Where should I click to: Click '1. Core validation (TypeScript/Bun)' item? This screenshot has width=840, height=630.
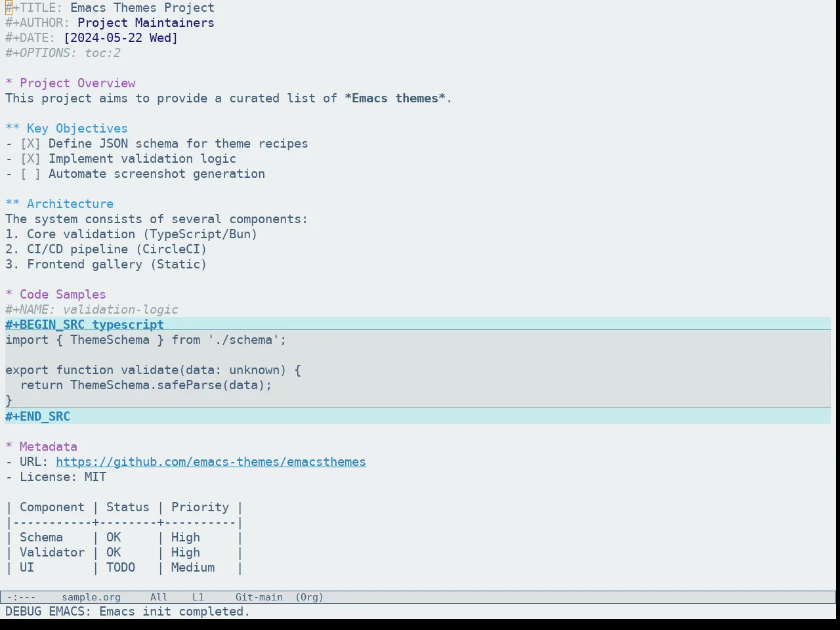click(x=131, y=234)
